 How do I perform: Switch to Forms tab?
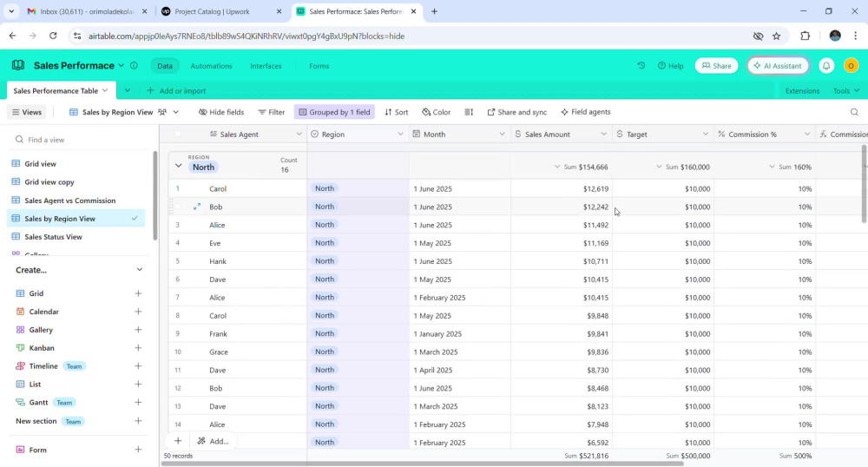[x=319, y=66]
